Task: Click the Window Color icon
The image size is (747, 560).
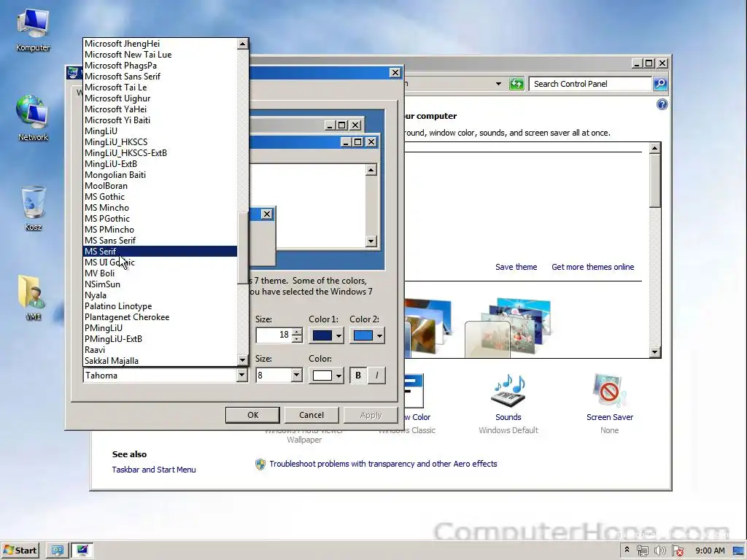Action: (x=414, y=391)
